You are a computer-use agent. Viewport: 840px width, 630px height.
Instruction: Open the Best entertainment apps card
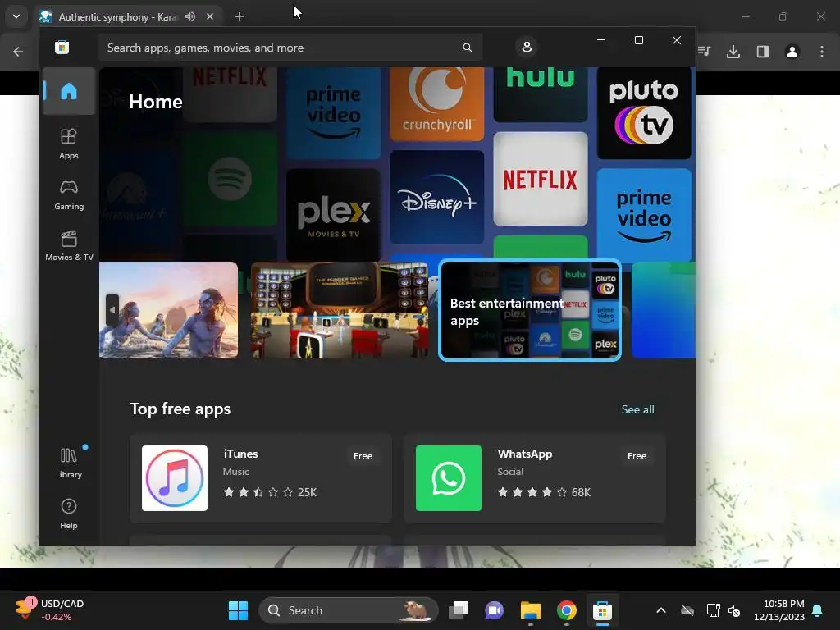point(530,310)
